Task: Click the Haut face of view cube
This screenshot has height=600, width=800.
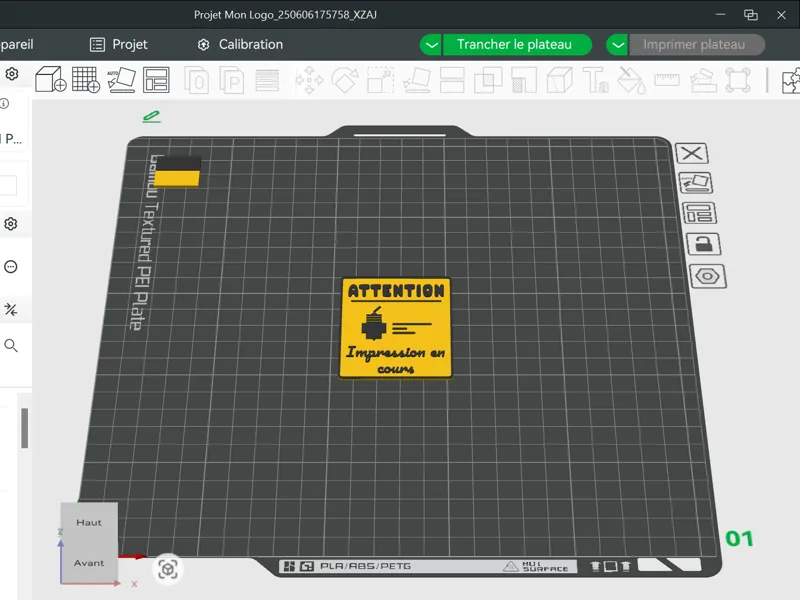Action: [x=89, y=522]
